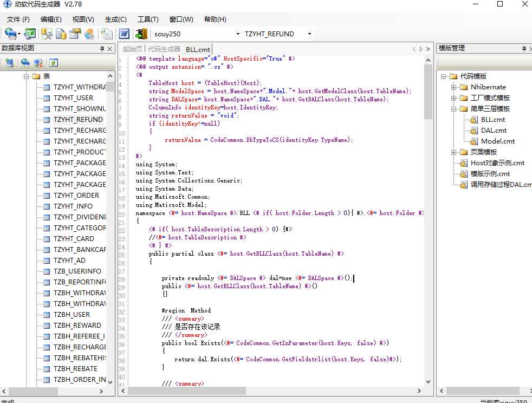Click the wrench and tools toolbar icon

click(47, 34)
